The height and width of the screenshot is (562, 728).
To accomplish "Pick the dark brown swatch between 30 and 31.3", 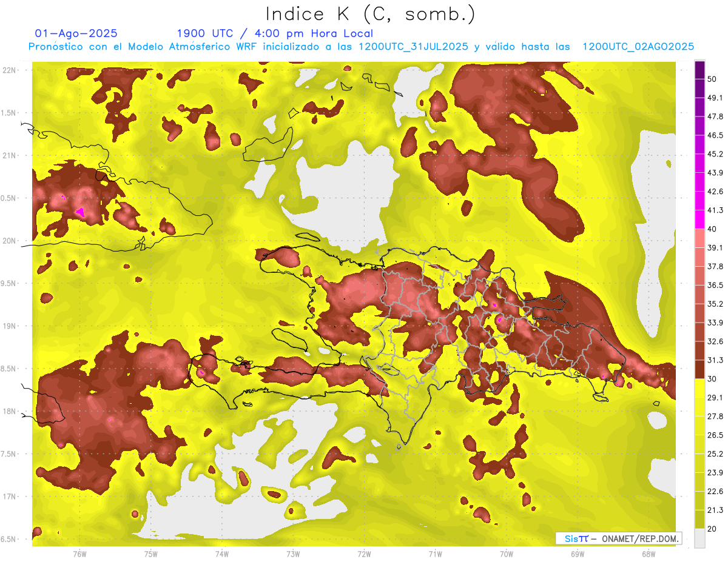I will pos(699,369).
